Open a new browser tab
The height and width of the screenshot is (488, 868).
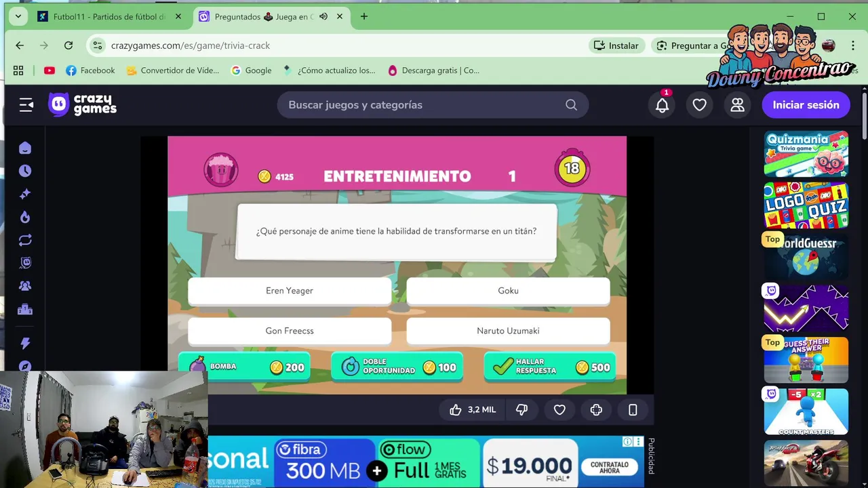(364, 17)
